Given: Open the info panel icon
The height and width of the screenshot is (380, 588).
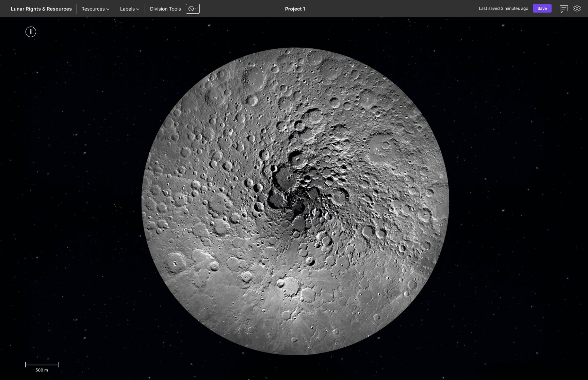Looking at the screenshot, I should (31, 32).
